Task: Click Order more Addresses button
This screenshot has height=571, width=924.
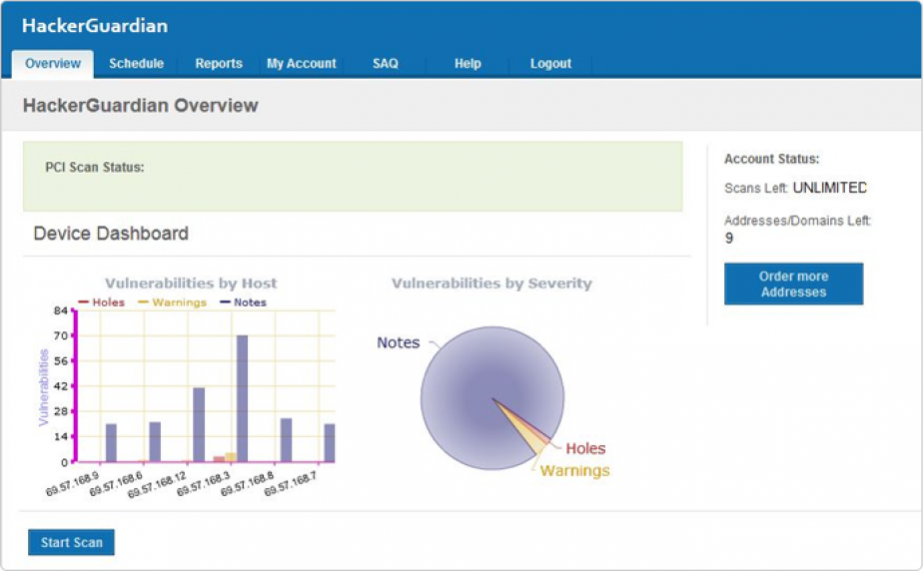Action: tap(793, 284)
